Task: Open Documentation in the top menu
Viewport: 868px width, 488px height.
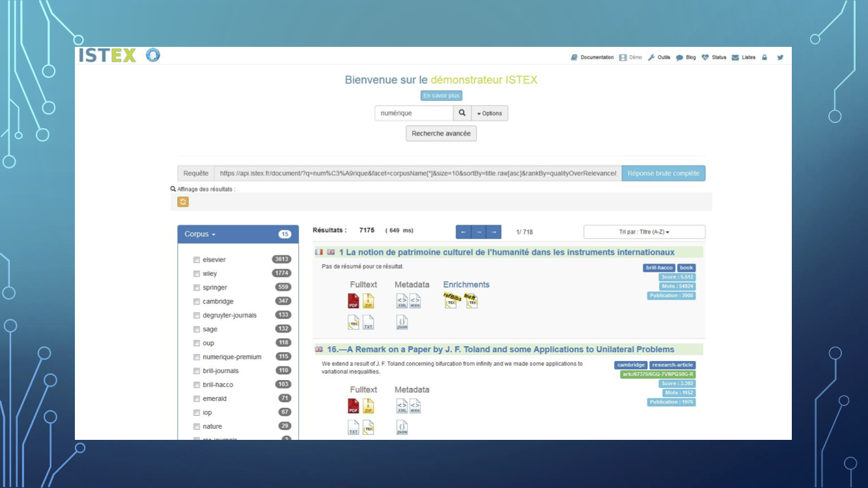Action: (593, 57)
